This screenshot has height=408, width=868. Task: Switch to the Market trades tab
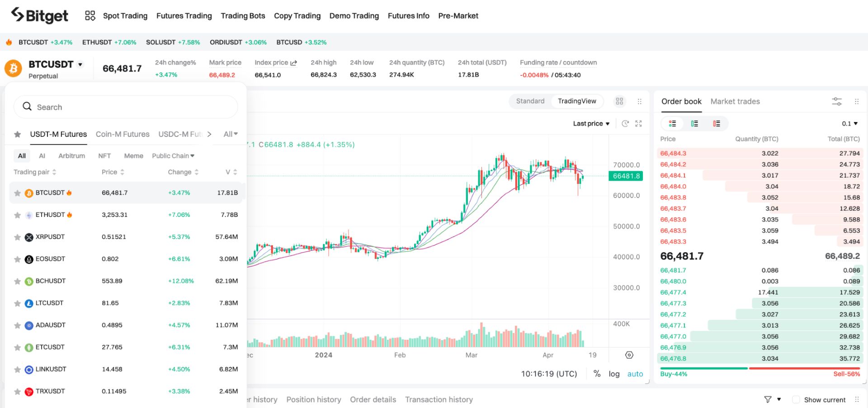(735, 101)
